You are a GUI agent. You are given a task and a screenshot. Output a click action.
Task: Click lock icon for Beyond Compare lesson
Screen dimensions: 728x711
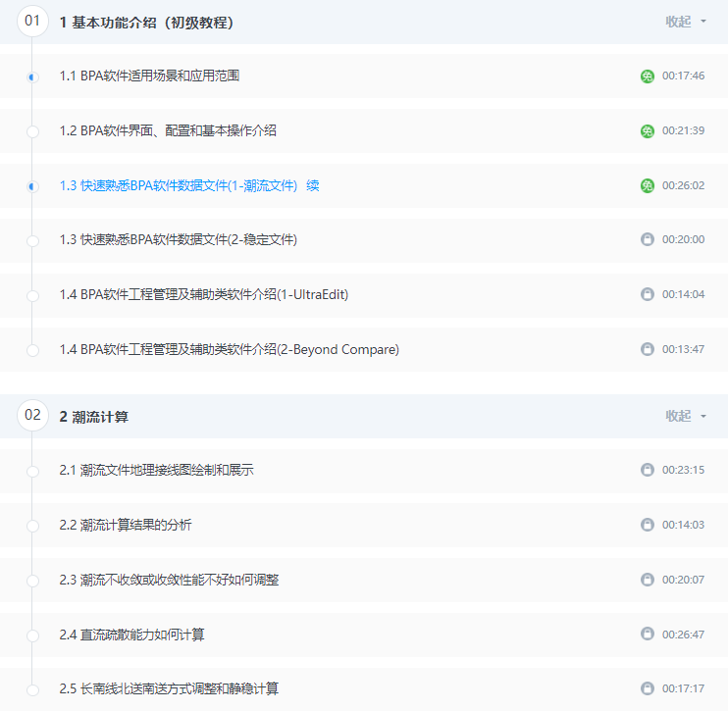[648, 349]
